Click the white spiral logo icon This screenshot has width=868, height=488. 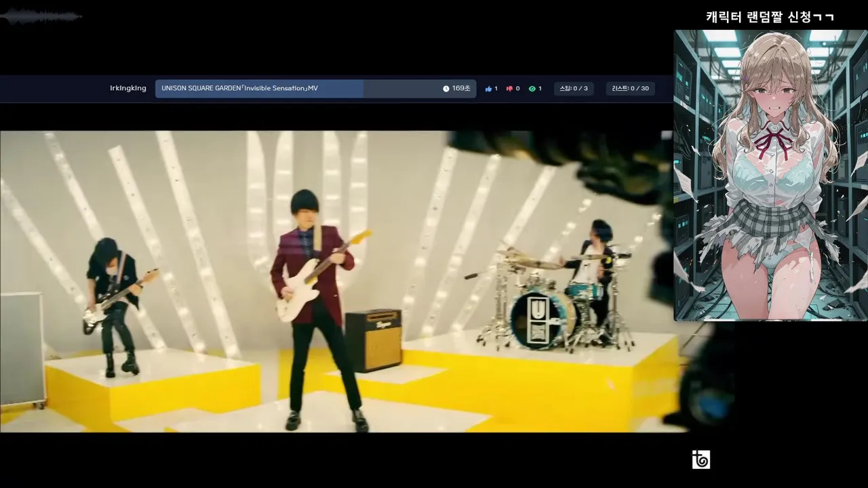pos(701,460)
